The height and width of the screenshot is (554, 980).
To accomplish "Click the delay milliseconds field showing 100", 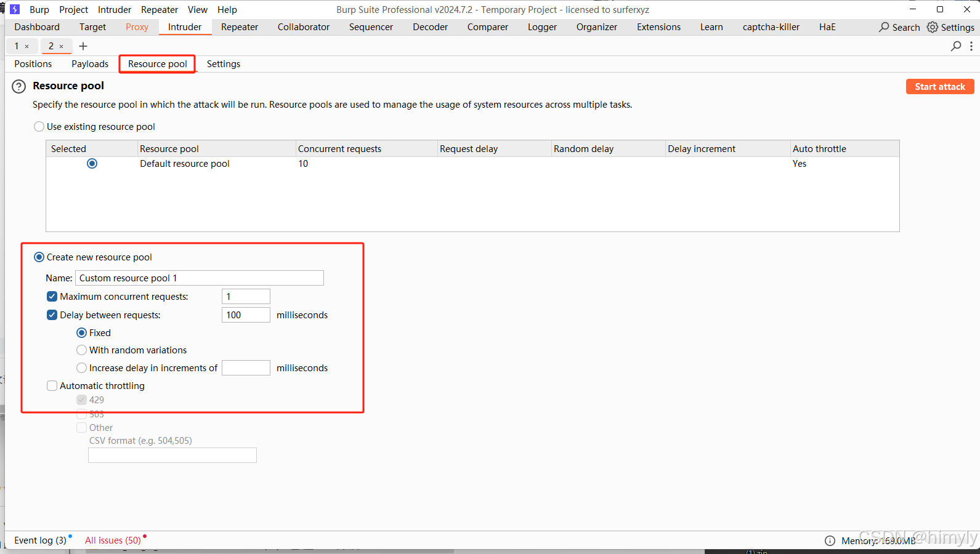I will 246,315.
